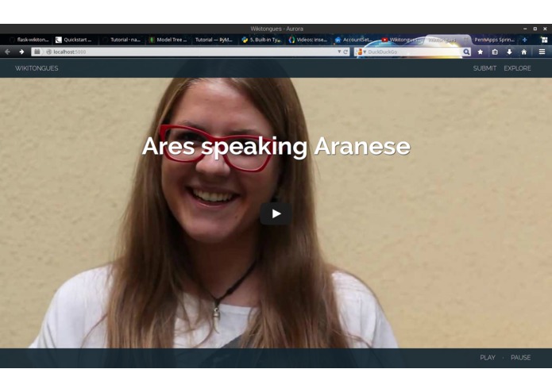Switch to the Tutorial · na... tab
The image size is (552, 392).
tap(122, 40)
